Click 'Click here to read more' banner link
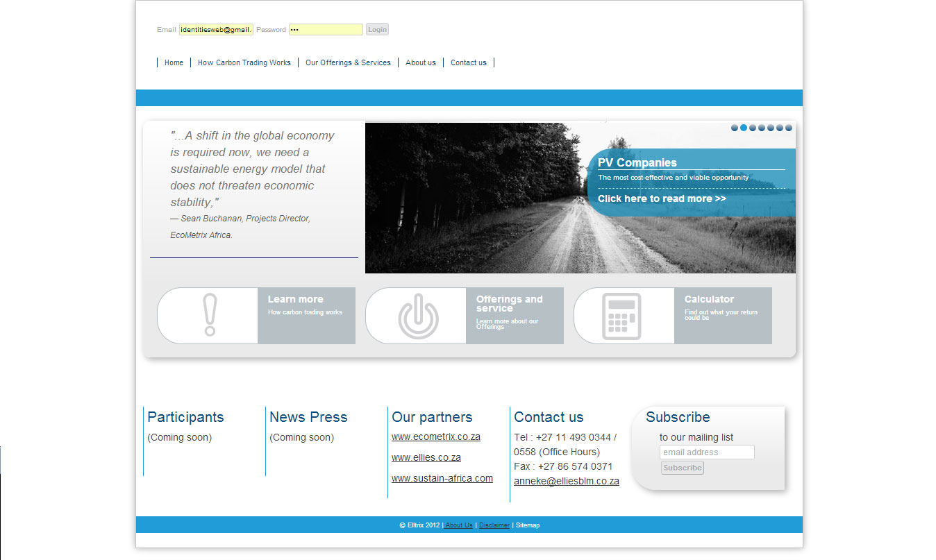Viewport: 936px width, 560px height. [662, 199]
